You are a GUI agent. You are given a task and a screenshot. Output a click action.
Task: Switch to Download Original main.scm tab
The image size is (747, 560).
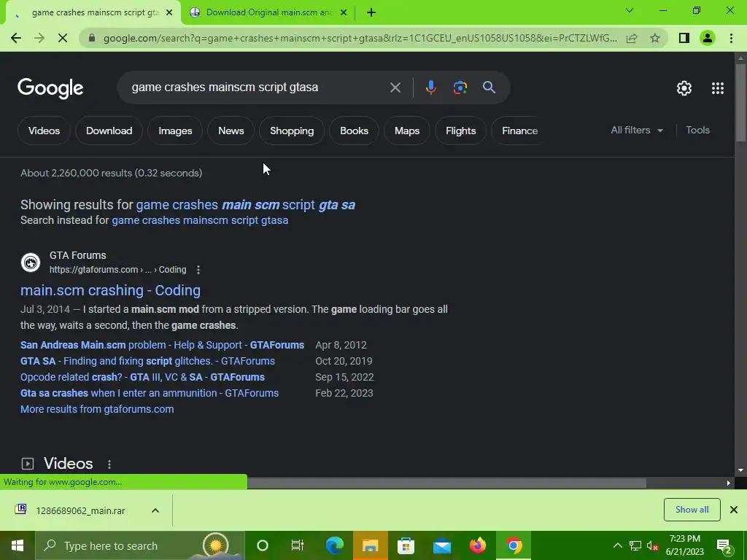[x=268, y=13]
